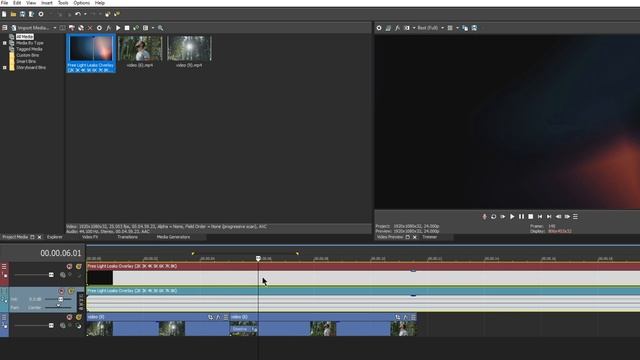Search media with the magnifier icon
Viewport: 640px width, 360px height.
click(x=160, y=28)
